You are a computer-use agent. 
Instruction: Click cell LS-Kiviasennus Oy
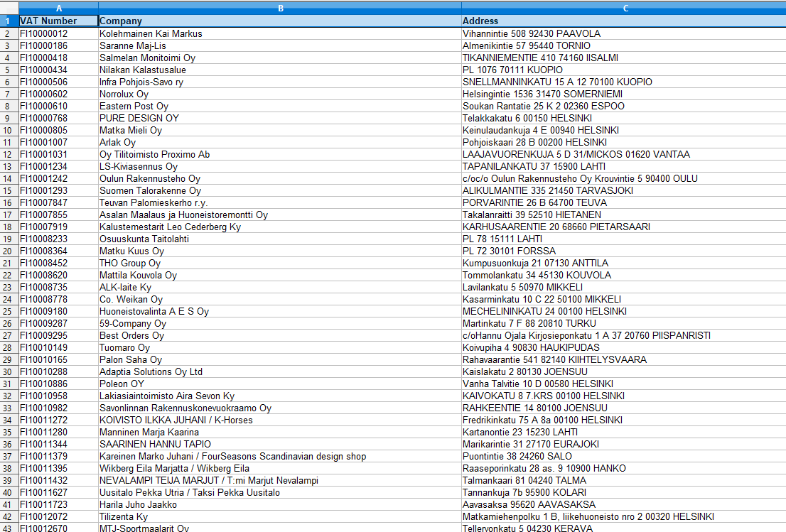coord(280,166)
